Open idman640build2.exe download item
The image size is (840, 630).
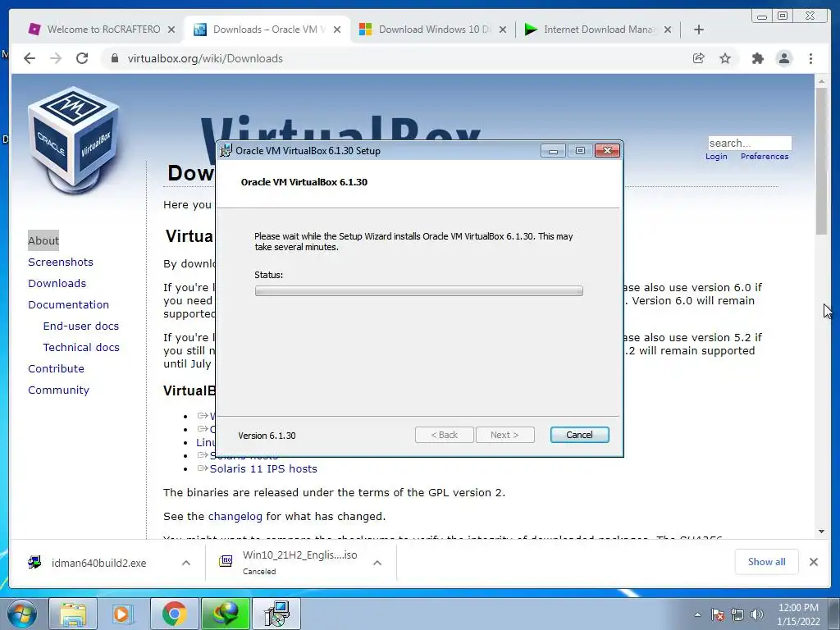coord(98,563)
